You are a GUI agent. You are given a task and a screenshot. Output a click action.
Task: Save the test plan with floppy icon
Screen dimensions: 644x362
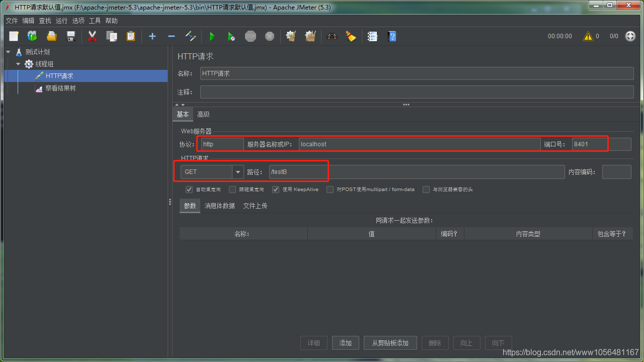coord(71,36)
